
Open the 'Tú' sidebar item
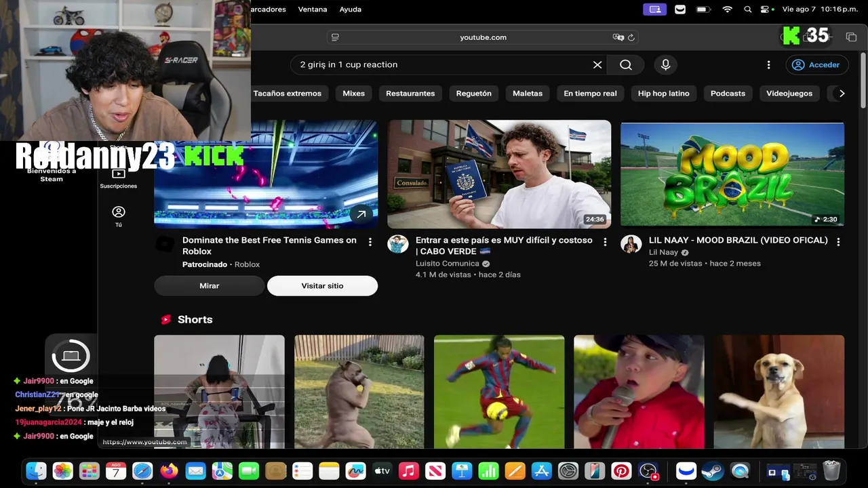click(x=119, y=216)
